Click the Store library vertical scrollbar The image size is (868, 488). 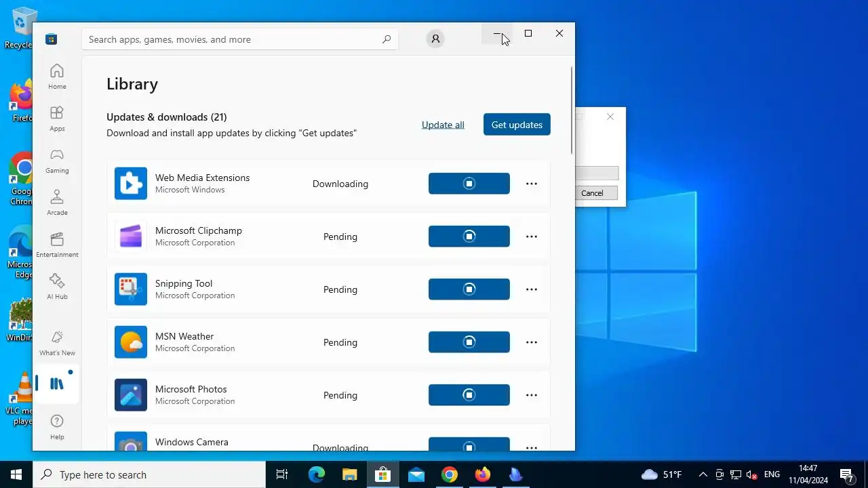pyautogui.click(x=572, y=110)
